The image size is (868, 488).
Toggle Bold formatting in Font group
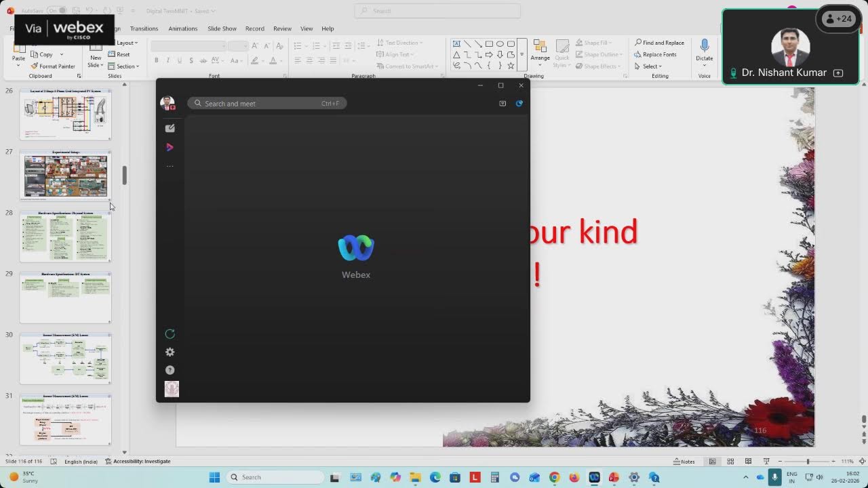click(x=156, y=60)
